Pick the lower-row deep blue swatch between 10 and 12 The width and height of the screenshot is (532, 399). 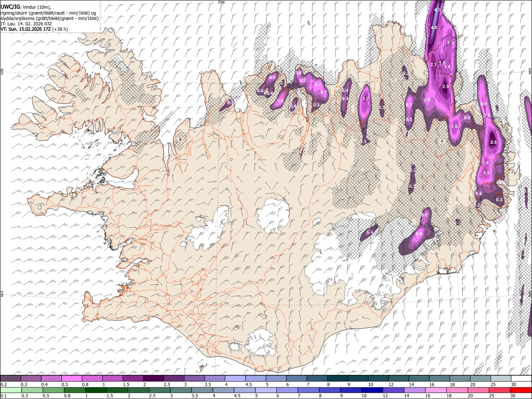[x=372, y=390]
